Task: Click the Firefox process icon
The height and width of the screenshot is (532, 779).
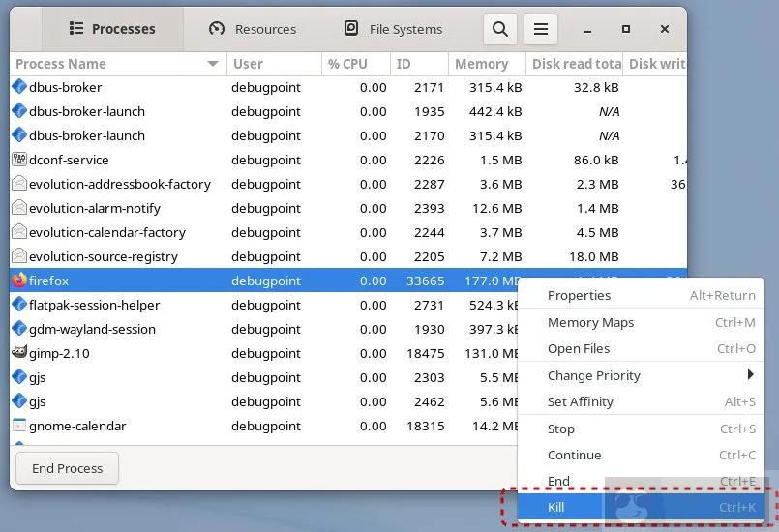Action: click(19, 281)
